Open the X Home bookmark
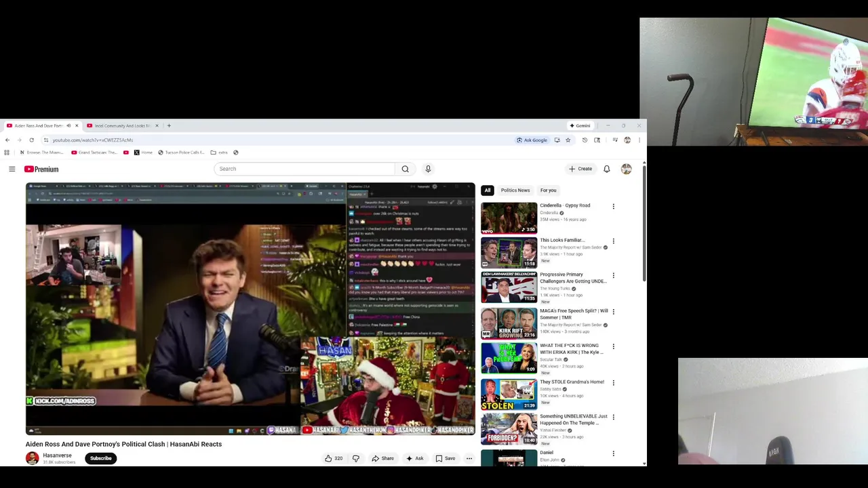 [x=143, y=152]
